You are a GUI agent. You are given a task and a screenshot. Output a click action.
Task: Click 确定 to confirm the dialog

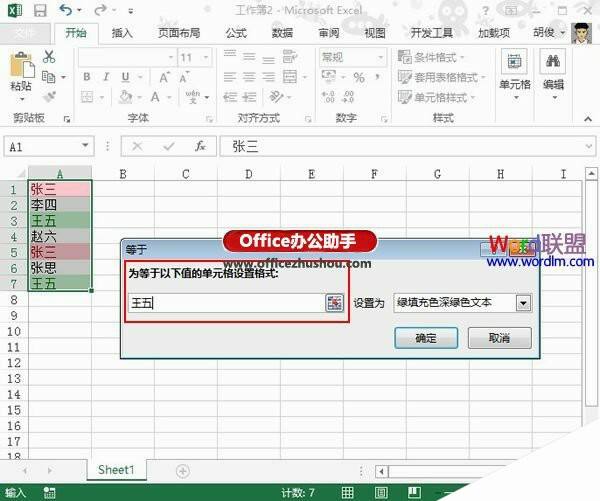click(426, 338)
